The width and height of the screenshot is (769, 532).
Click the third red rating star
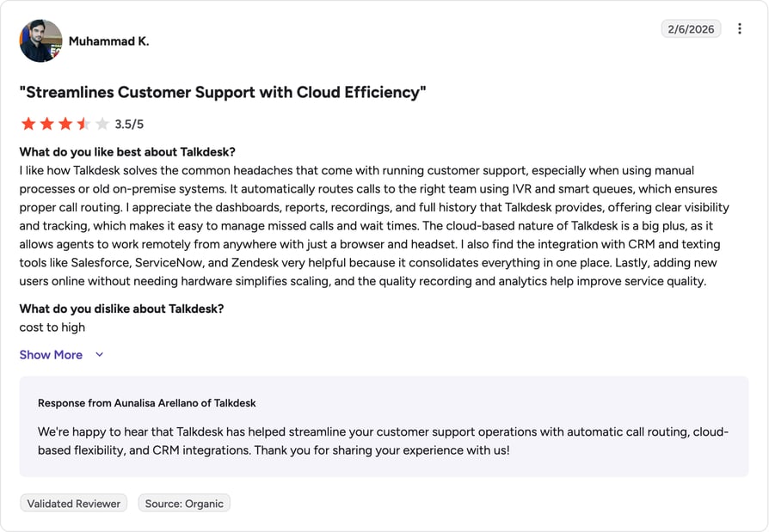65,124
